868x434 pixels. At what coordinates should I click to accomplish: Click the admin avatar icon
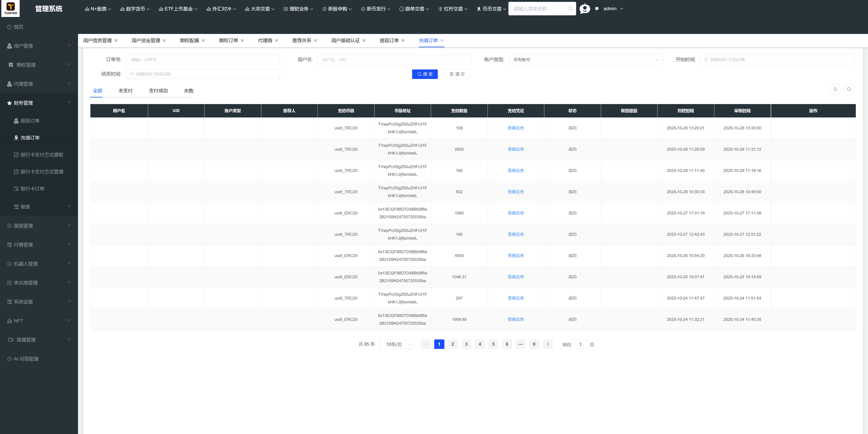(585, 8)
